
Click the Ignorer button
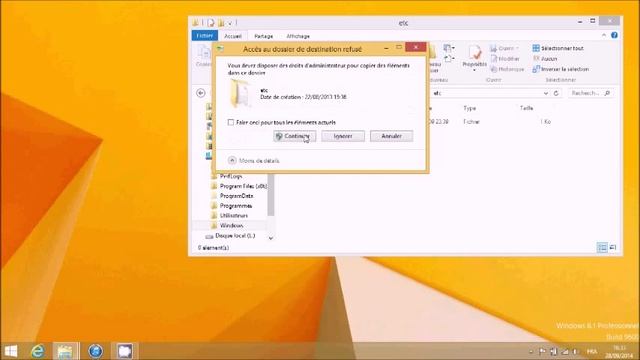[343, 136]
